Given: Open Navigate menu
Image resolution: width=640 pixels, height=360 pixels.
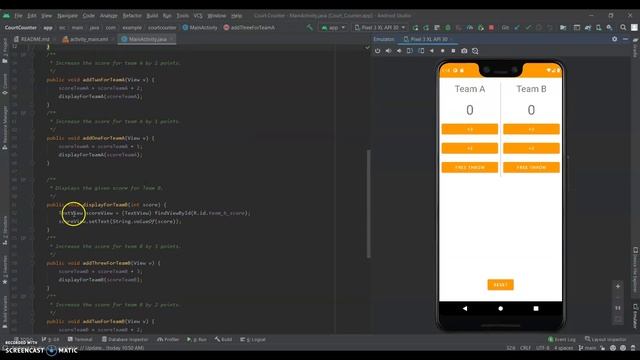Looking at the screenshot, I should point(67,16).
